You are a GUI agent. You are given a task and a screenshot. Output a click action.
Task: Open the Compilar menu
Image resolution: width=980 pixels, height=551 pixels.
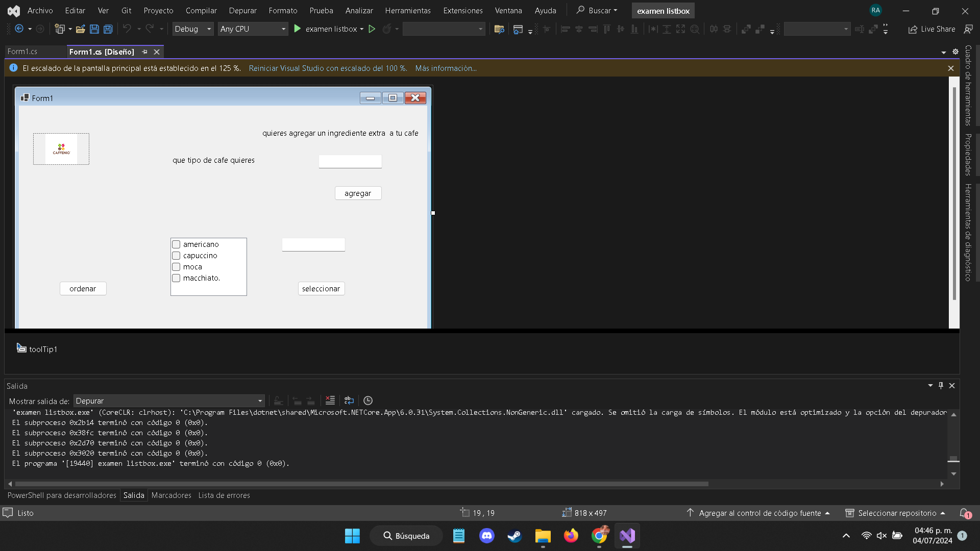click(201, 10)
